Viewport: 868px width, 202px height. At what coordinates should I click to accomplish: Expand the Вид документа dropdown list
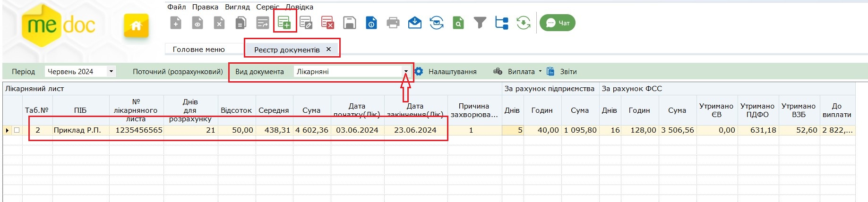pos(405,72)
